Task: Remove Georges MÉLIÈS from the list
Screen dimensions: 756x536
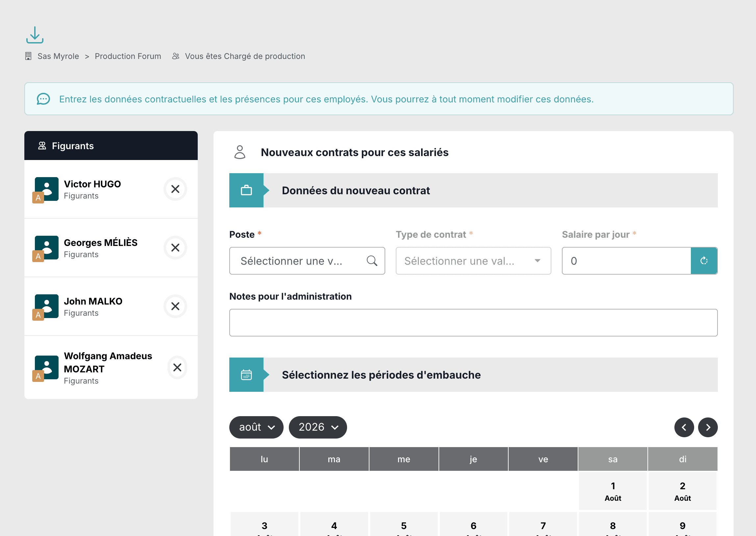Action: pyautogui.click(x=175, y=248)
